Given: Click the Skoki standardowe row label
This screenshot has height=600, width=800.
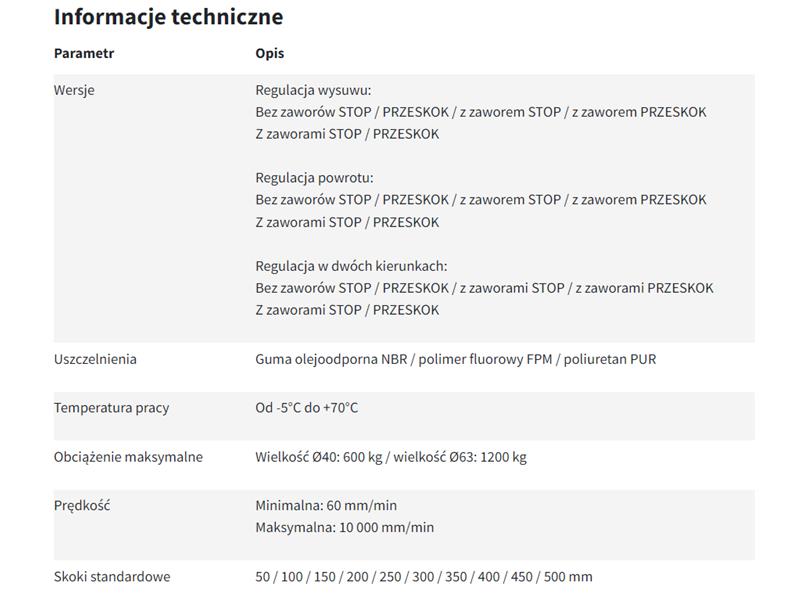Looking at the screenshot, I should [x=112, y=577].
